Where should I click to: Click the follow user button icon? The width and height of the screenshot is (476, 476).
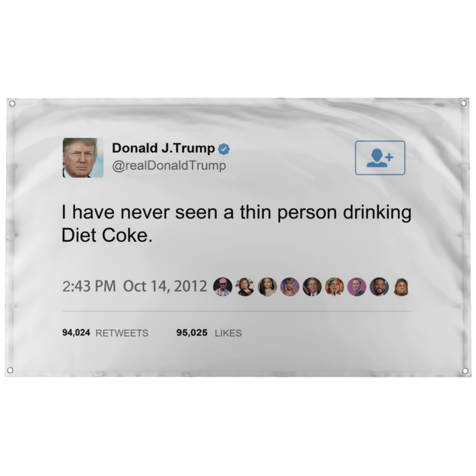pos(380,158)
